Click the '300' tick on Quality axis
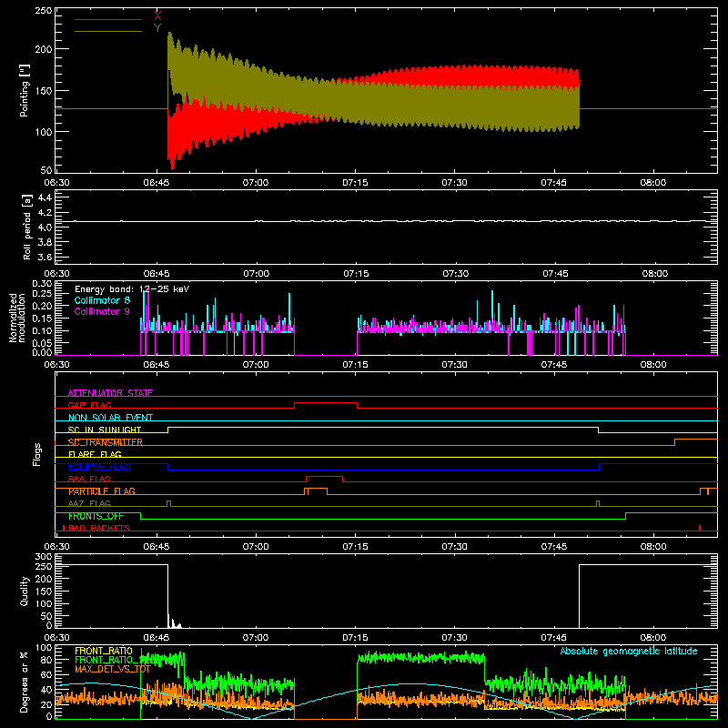The height and width of the screenshot is (728, 728). [44, 557]
